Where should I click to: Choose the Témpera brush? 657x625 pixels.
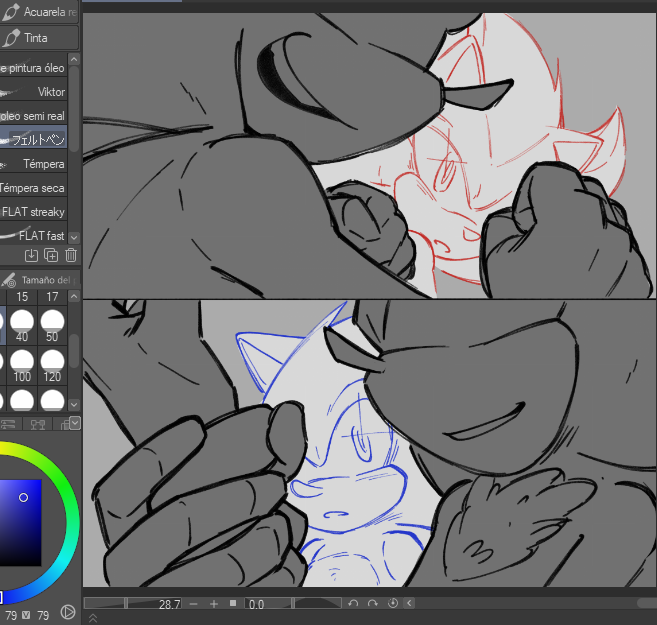click(34, 163)
